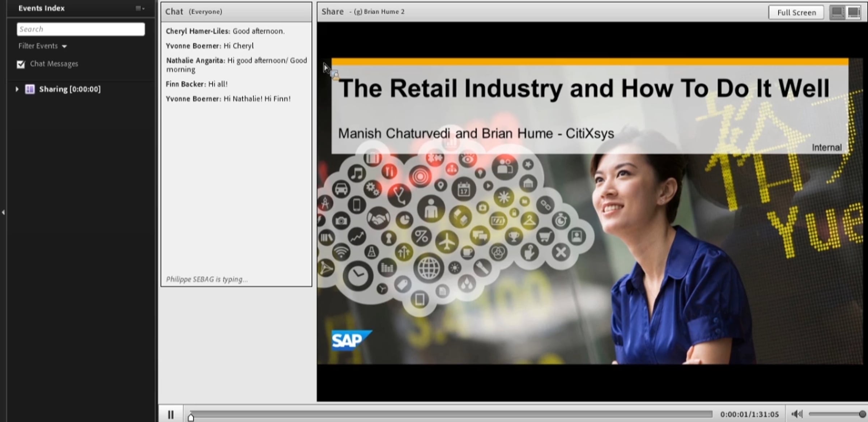Click the target bullseye icon in the cloud
Screen dimensions: 868x422
point(420,177)
